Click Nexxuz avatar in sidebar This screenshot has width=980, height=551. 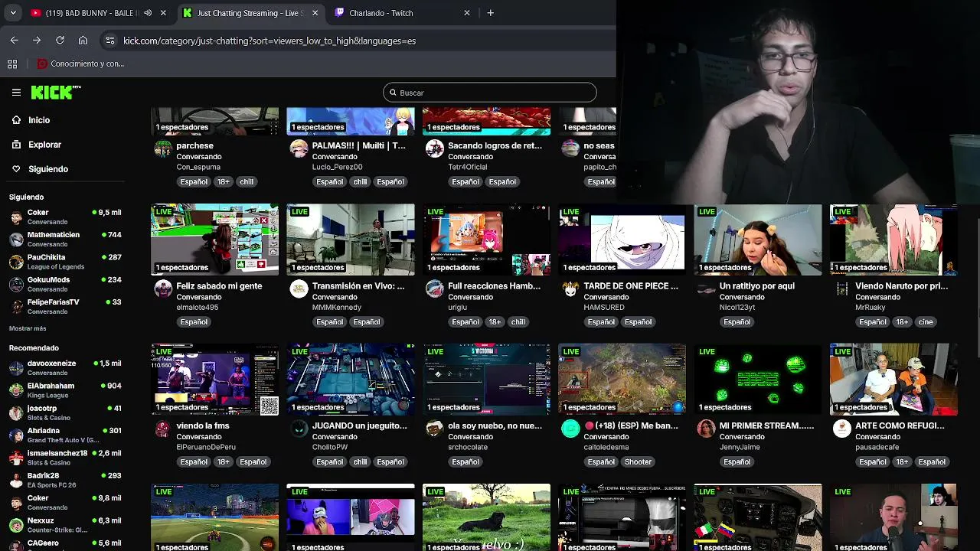point(16,524)
